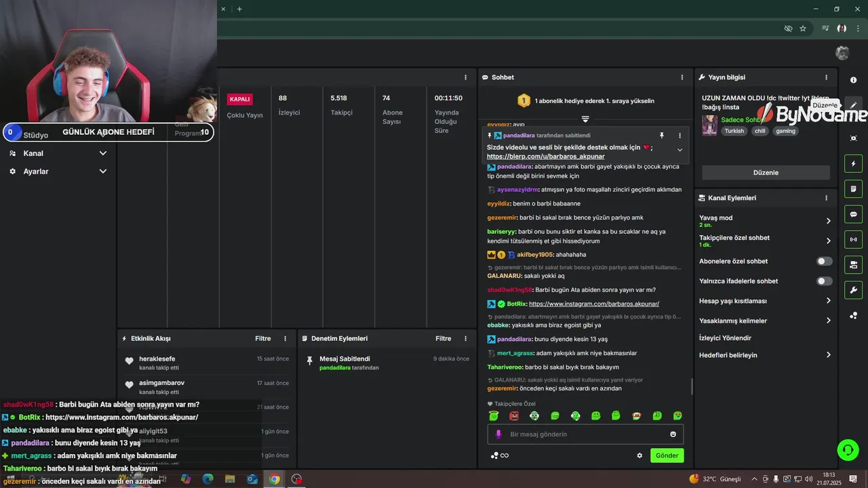Open Yasaklanmış kelimeler settings

tap(765, 321)
